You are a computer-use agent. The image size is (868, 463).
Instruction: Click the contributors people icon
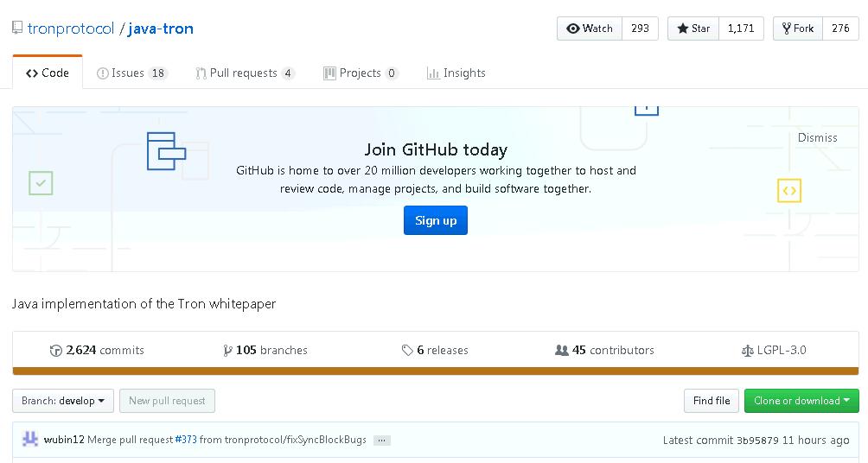click(x=562, y=351)
